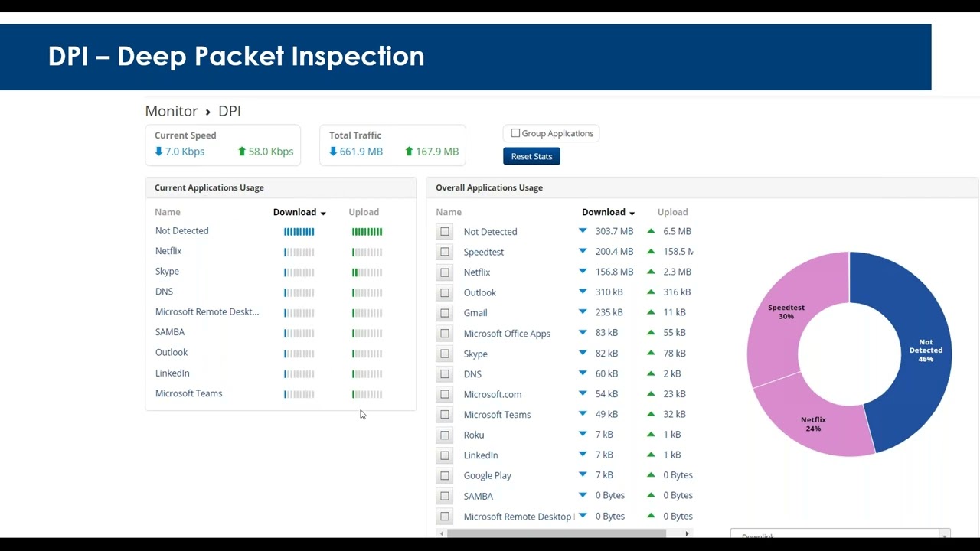Screen dimensions: 980x551
Task: Click the upload triangle beside 2 kB
Action: click(x=651, y=373)
